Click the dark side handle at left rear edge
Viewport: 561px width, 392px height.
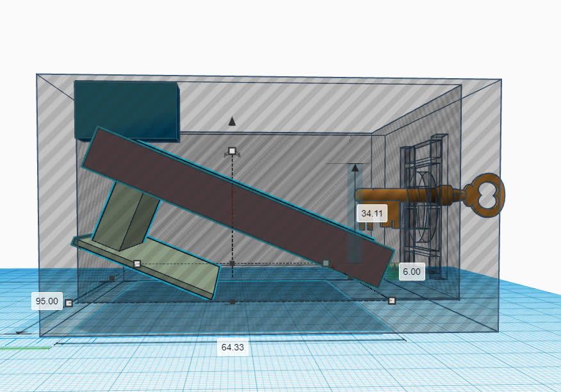coord(112,279)
